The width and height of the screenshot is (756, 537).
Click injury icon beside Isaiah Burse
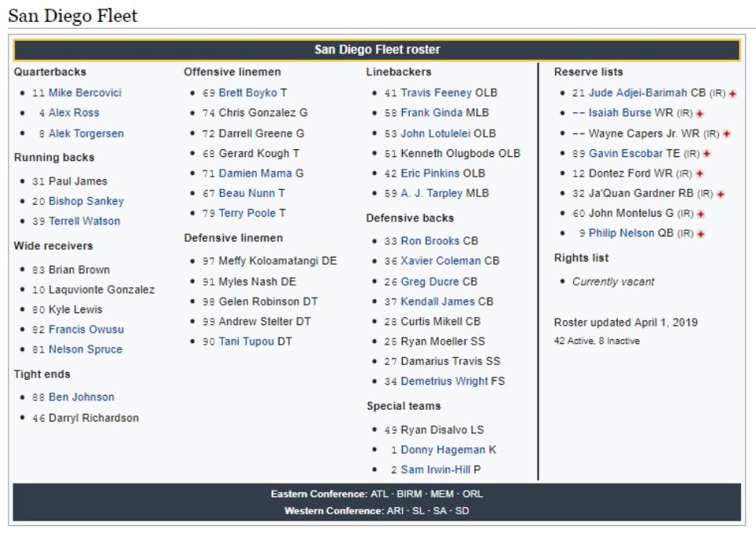point(699,114)
